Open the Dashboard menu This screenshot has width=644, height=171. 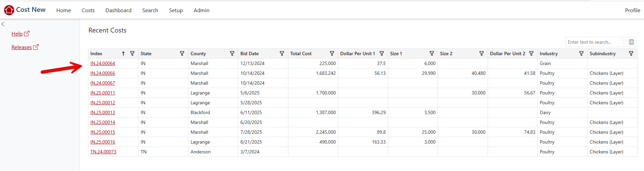pyautogui.click(x=118, y=10)
